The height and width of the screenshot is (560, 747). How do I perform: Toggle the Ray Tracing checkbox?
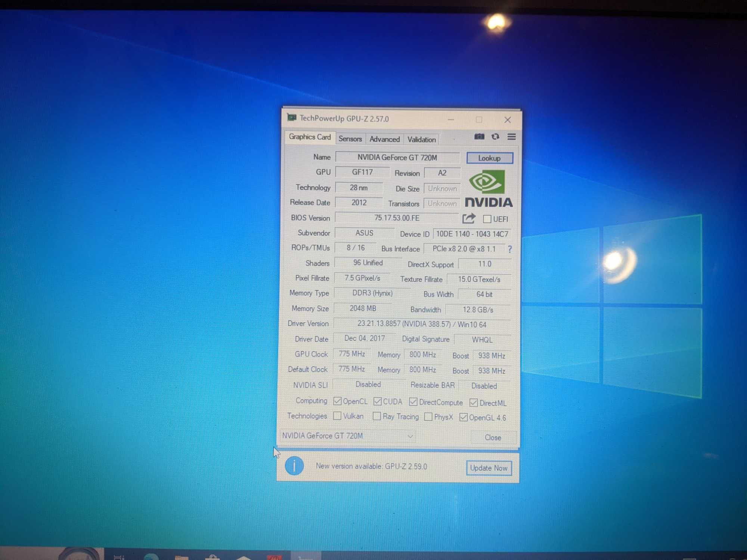tap(377, 416)
